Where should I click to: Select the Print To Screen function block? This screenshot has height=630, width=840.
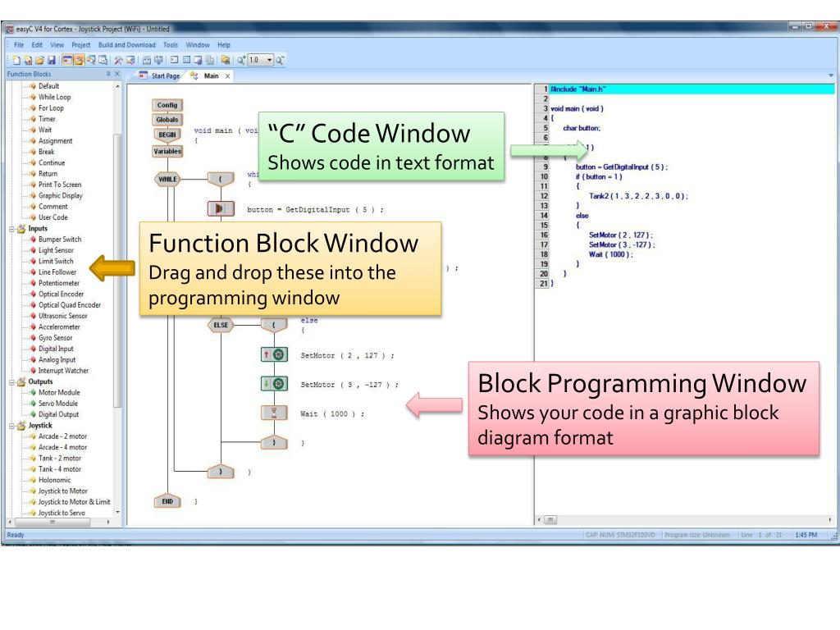(59, 185)
